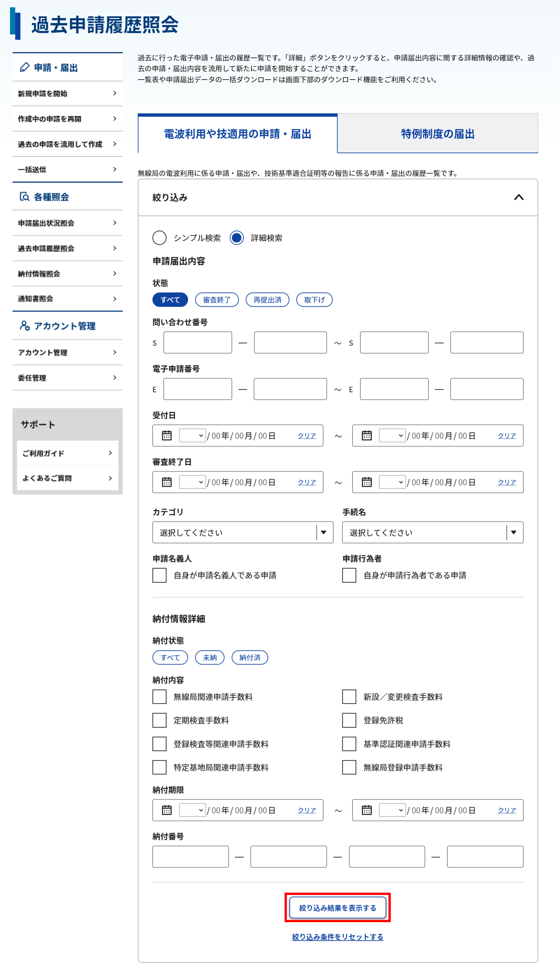560x970 pixels.
Task: Open era dropdown in 受付日 end date
Action: [x=392, y=435]
